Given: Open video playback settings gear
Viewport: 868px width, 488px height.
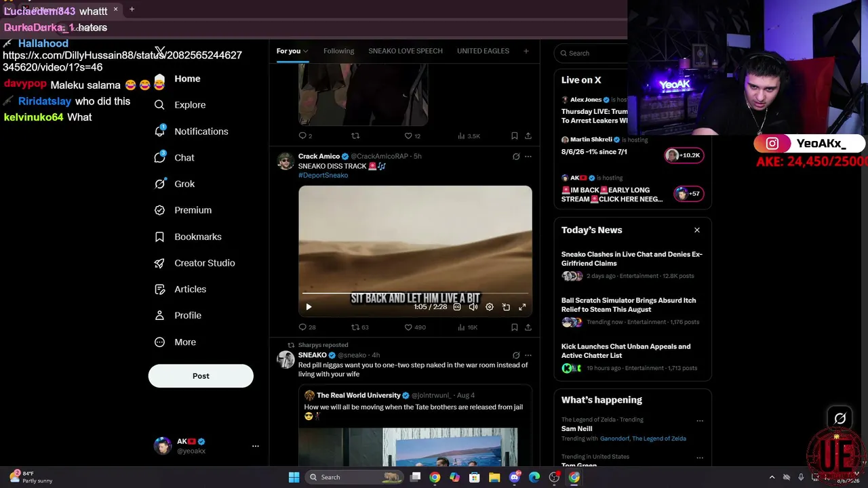Looking at the screenshot, I should [x=490, y=307].
